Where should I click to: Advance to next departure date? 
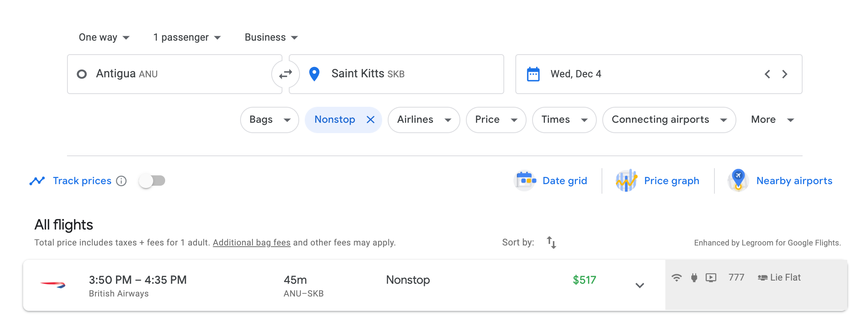[x=785, y=74]
